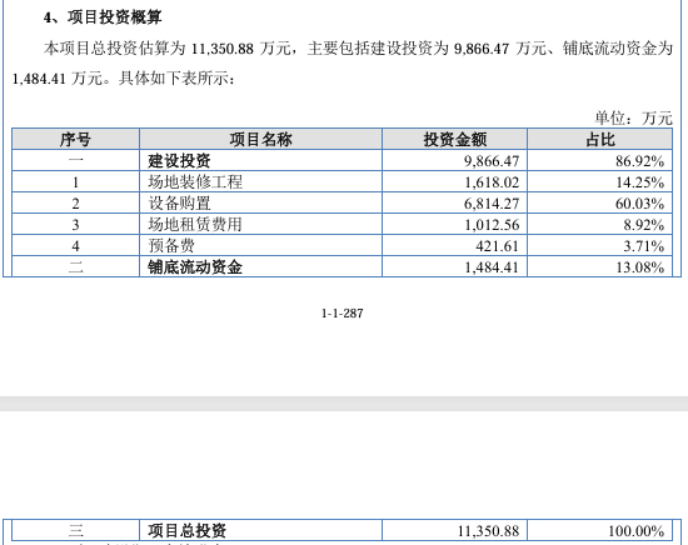Screen dimensions: 688x545
Task: Select the bold "项目总投资" cell
Action: [187, 530]
